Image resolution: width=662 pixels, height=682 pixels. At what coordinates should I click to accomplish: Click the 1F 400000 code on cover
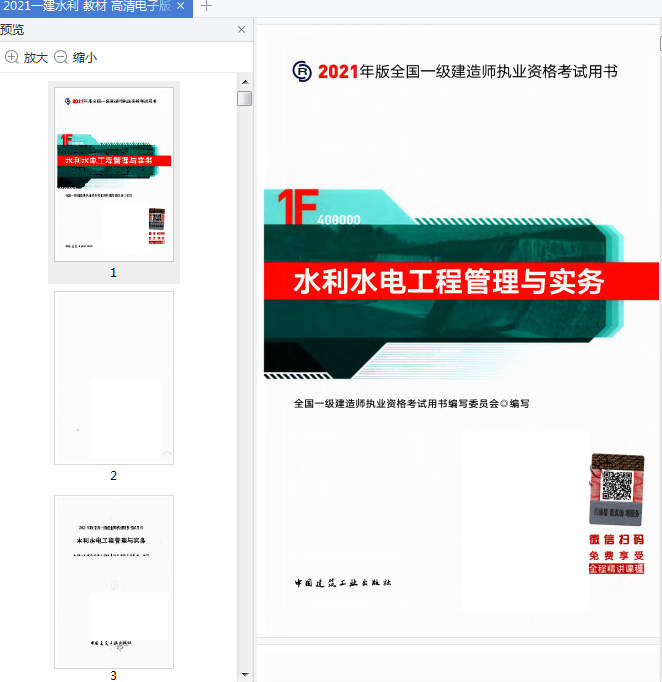click(x=320, y=207)
